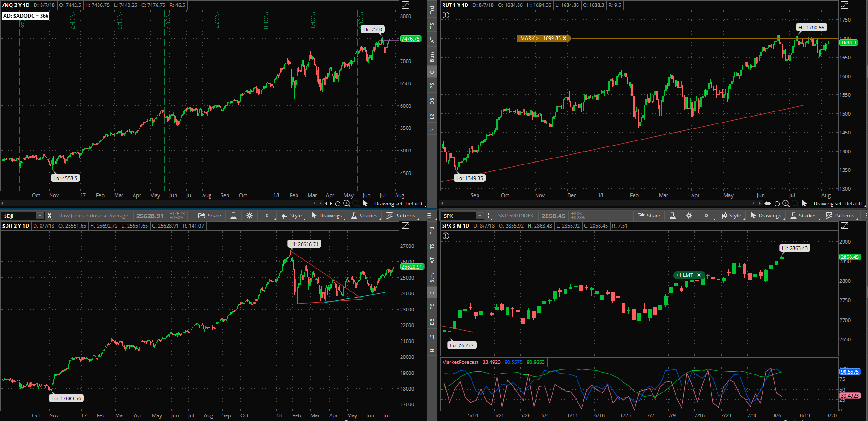This screenshot has width=868, height=421.
Task: Open the Trd side tab next to /NQ chart
Action: [x=432, y=10]
